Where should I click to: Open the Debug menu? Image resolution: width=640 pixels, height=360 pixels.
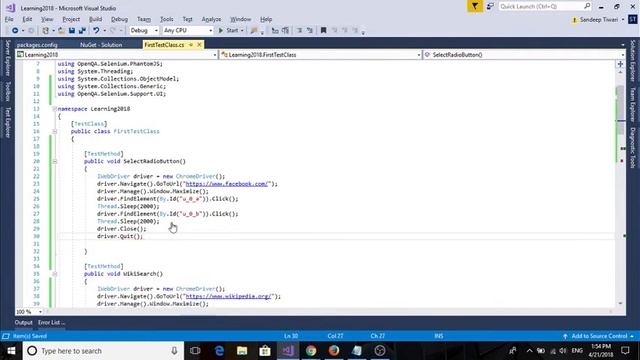tap(119, 19)
